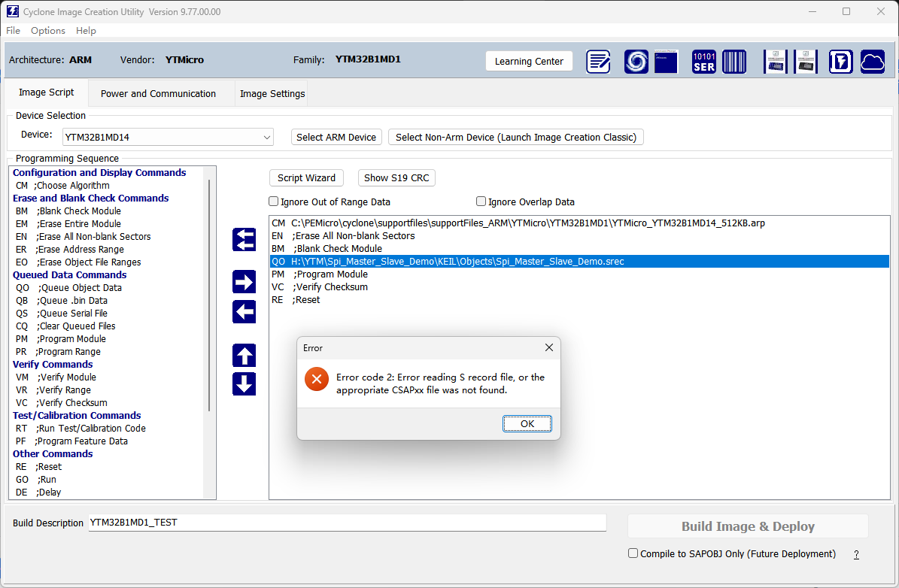Select the CM .arp algorithm script line
The image size is (899, 588).
pyautogui.click(x=579, y=223)
